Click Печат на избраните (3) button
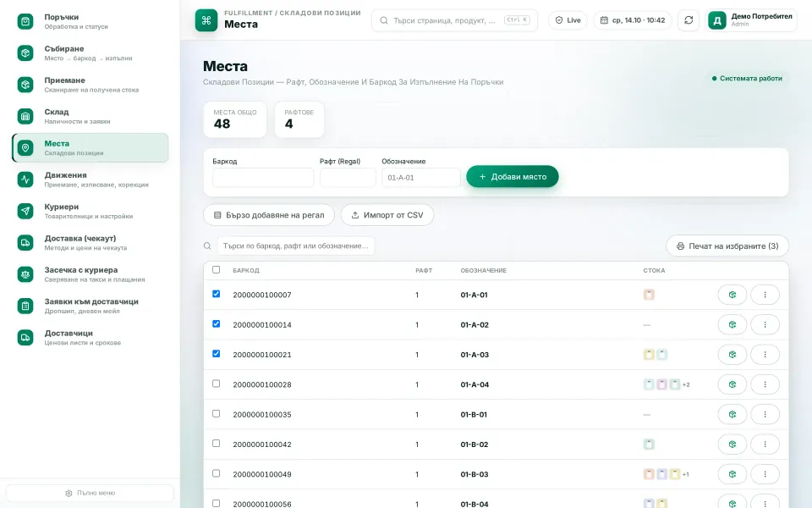 click(727, 246)
